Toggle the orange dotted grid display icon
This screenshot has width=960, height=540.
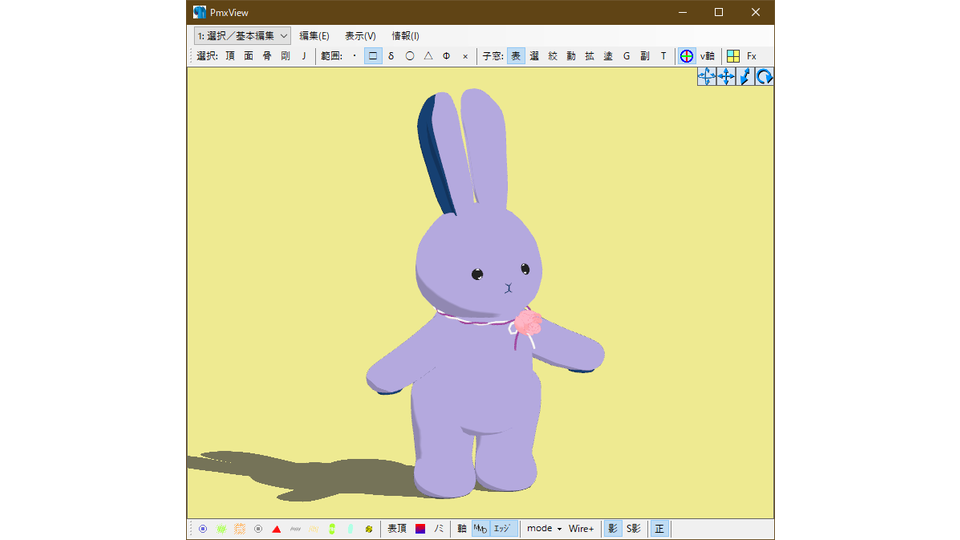click(240, 529)
